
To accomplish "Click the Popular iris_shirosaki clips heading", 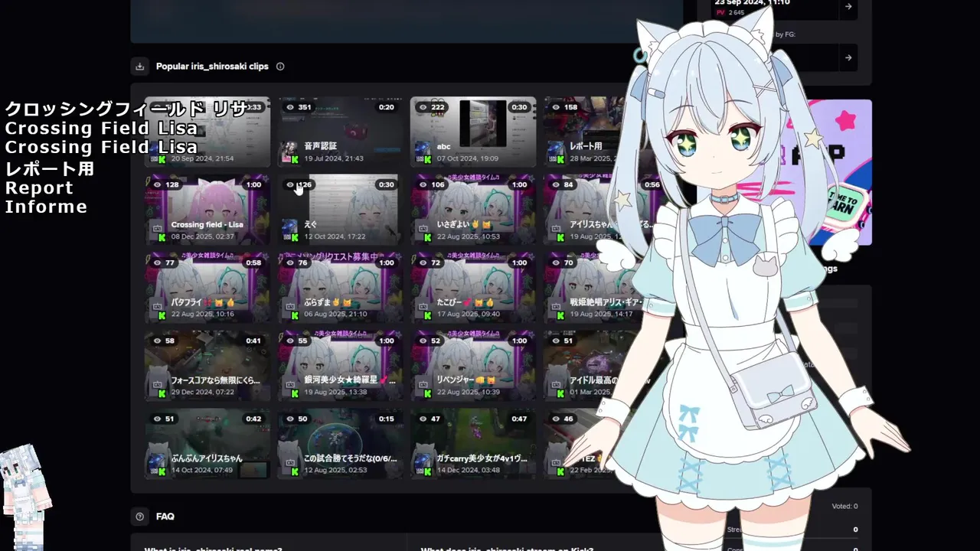I will pos(212,67).
